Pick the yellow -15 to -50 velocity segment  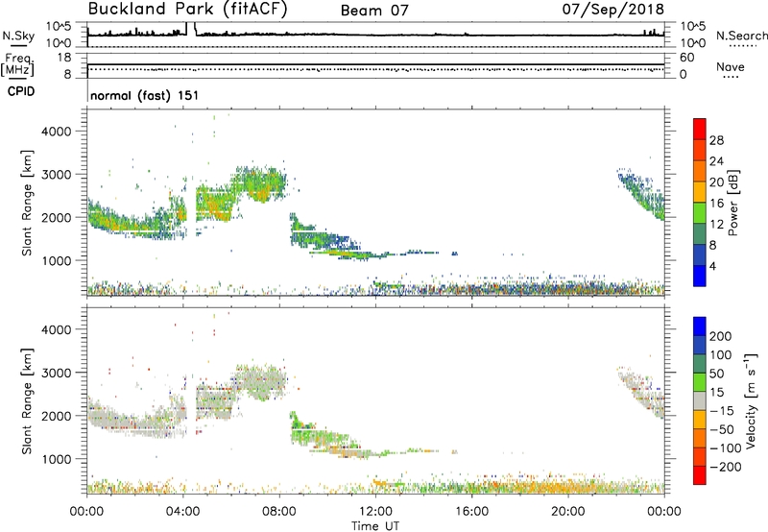[700, 420]
